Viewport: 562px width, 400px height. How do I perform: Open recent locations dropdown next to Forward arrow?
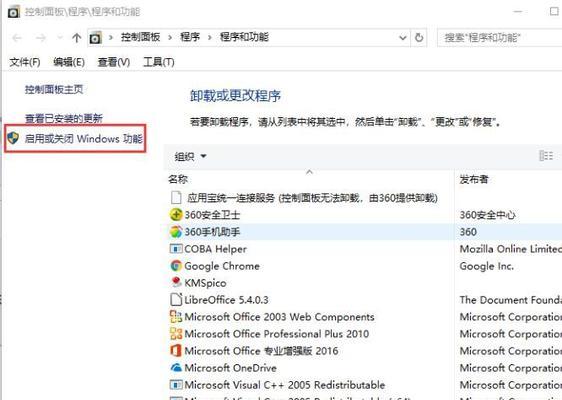click(59, 37)
